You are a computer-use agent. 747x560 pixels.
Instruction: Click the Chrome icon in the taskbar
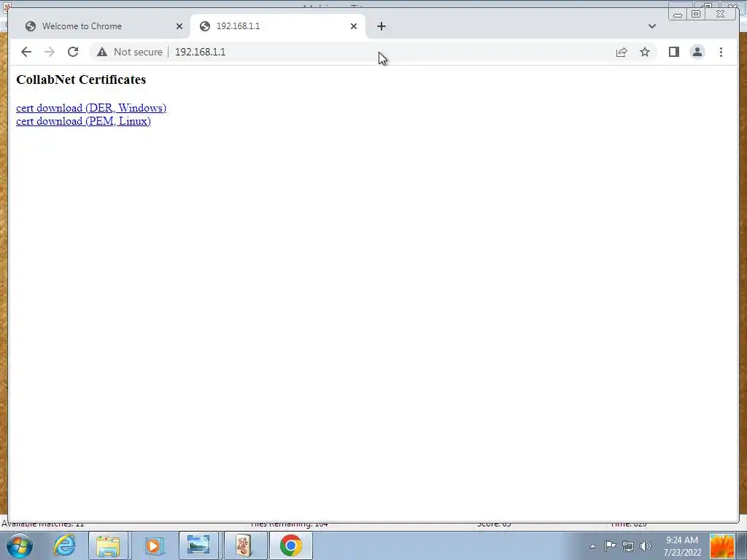(291, 545)
